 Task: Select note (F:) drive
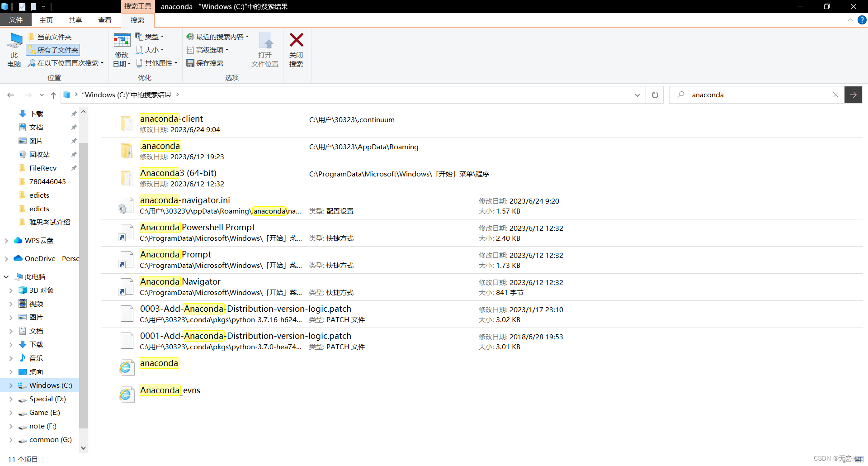pos(43,426)
